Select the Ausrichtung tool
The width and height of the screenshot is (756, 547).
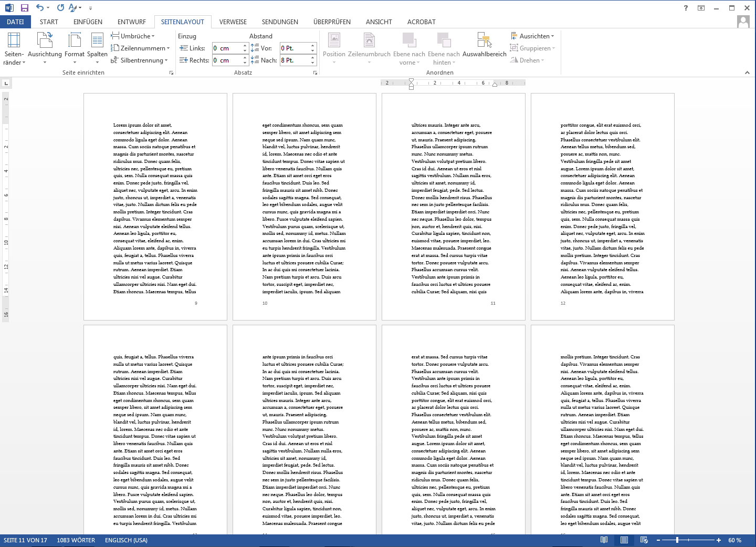coord(45,47)
